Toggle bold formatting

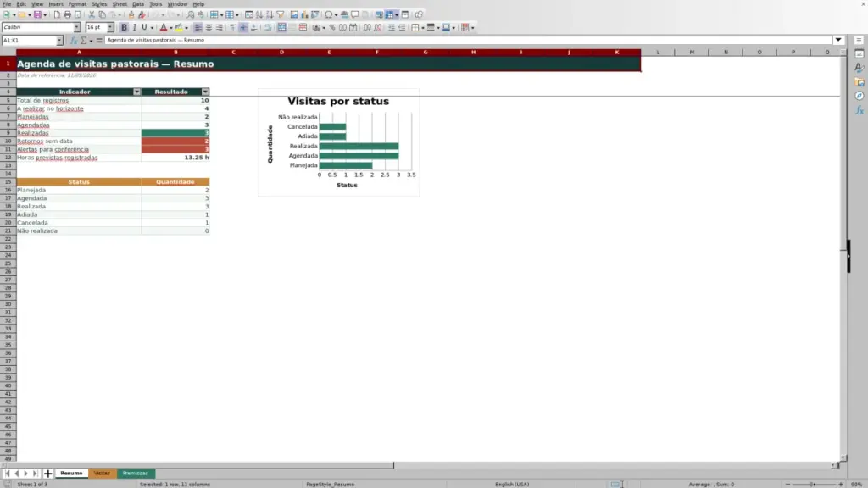(x=124, y=27)
